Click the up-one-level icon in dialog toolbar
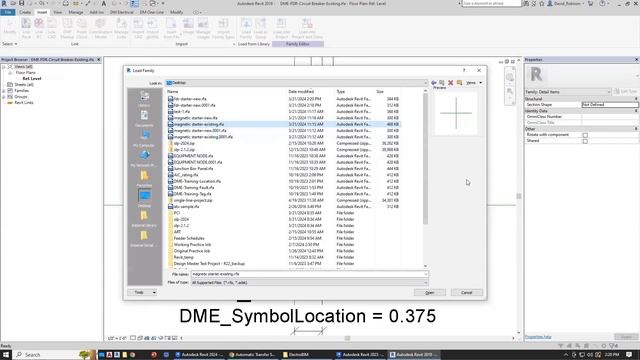The width and height of the screenshot is (640, 360). point(442,83)
